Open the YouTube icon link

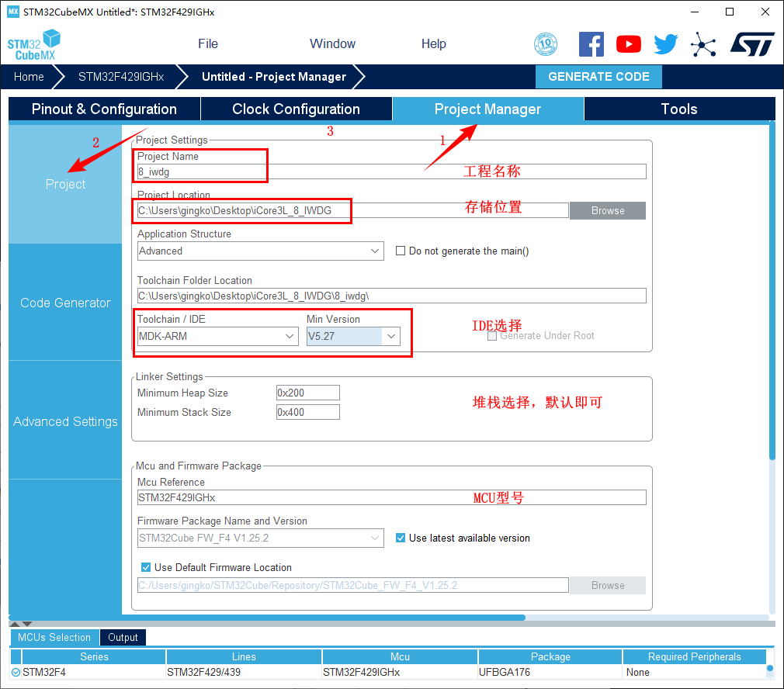(629, 44)
